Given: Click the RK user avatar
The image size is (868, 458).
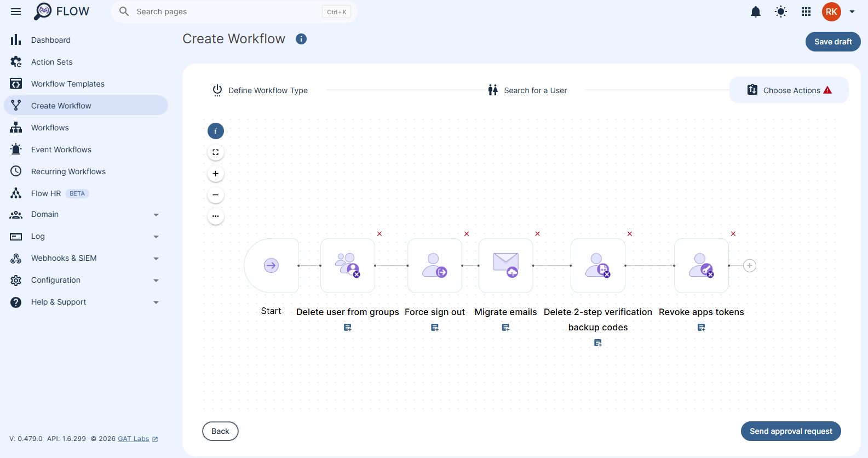Looking at the screenshot, I should tap(831, 12).
